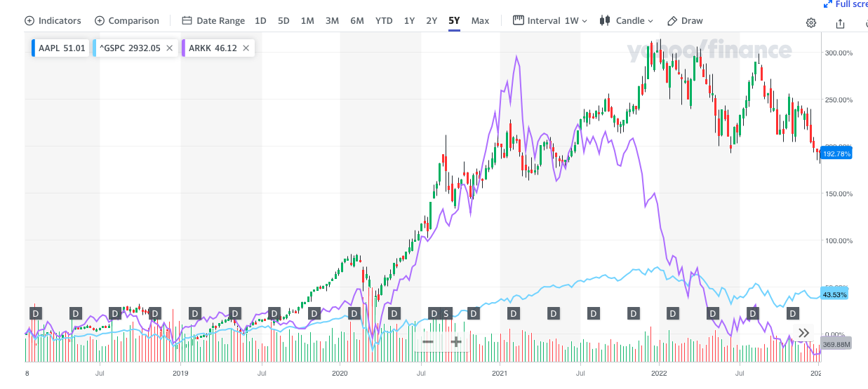Click the 2019 x-axis label
The height and width of the screenshot is (389, 868).
[181, 373]
